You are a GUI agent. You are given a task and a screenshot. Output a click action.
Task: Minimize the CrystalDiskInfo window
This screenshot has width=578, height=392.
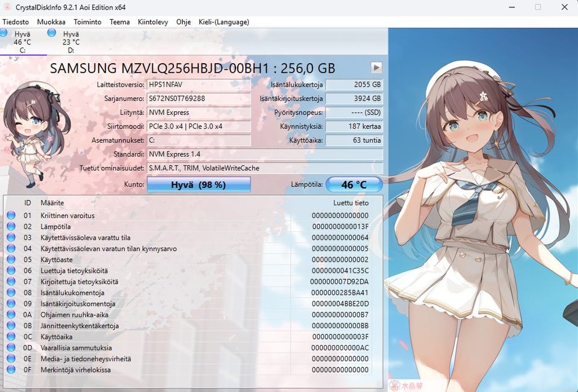(x=512, y=7)
